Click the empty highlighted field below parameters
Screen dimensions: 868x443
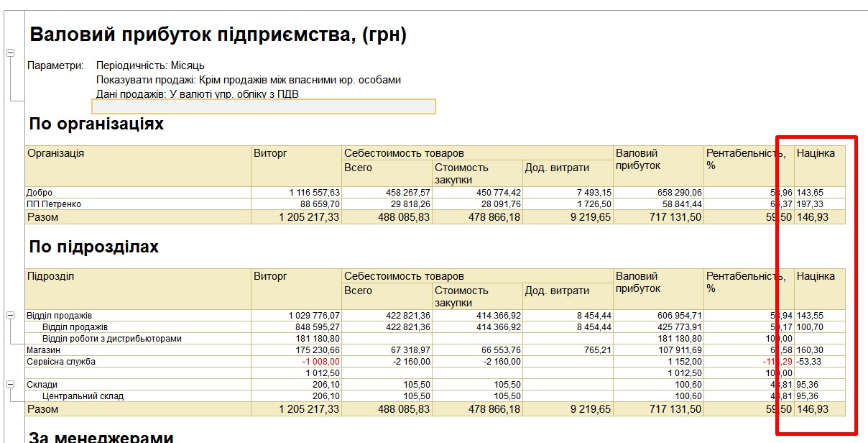coord(264,106)
